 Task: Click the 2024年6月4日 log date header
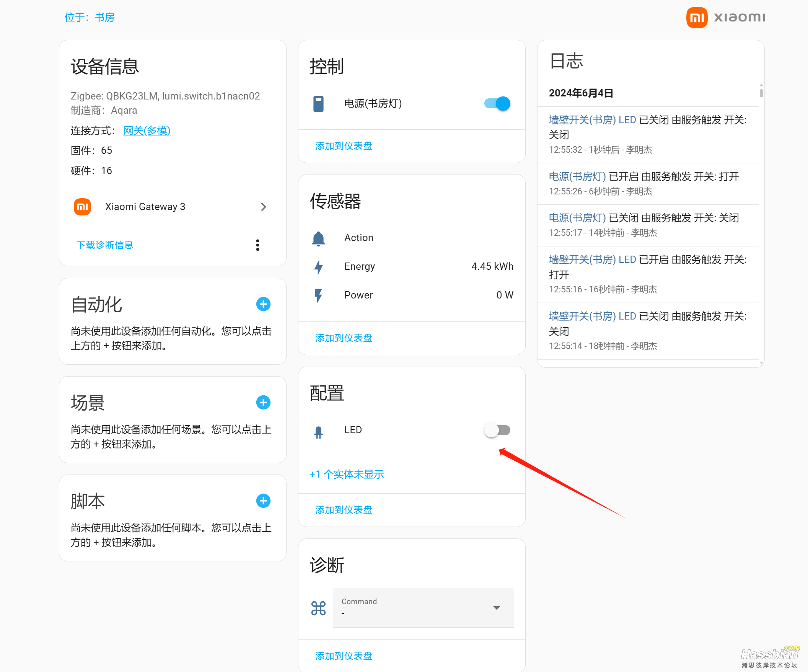(581, 93)
